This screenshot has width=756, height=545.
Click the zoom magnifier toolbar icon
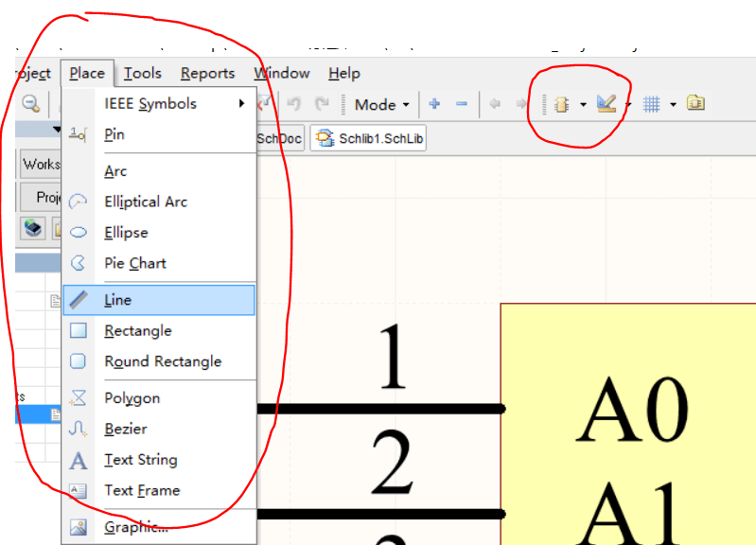(x=31, y=104)
